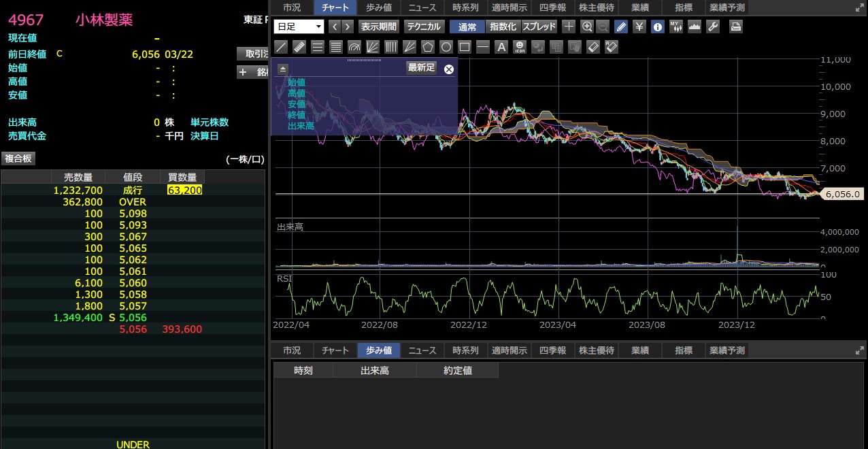The width and height of the screenshot is (868, 449).
Task: Click the 393,600 buy quantity
Action: (x=182, y=329)
